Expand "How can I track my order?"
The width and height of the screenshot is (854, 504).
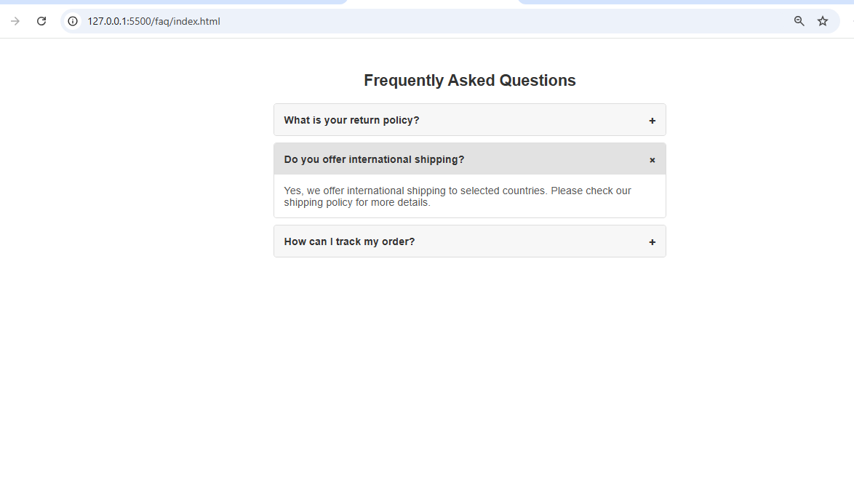pyautogui.click(x=469, y=241)
